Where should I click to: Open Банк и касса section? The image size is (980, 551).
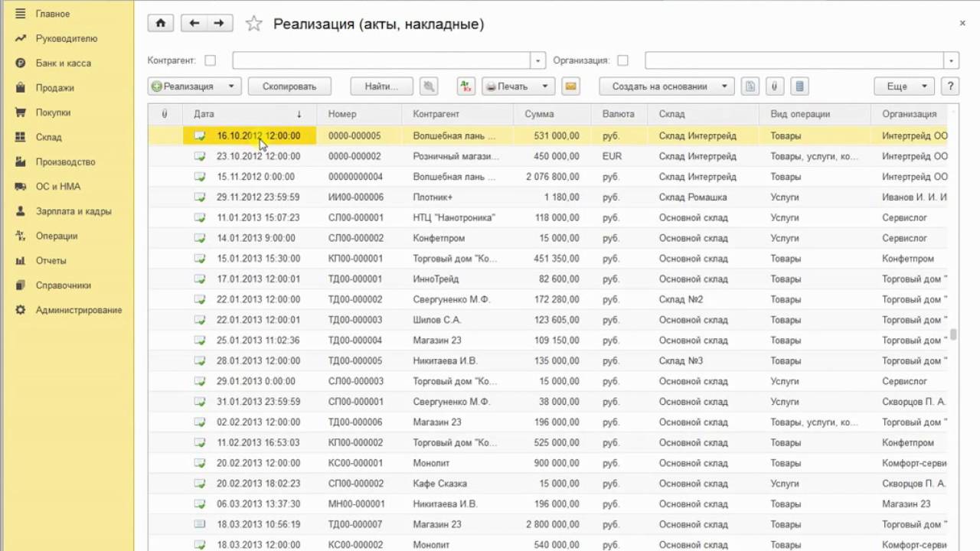click(64, 63)
